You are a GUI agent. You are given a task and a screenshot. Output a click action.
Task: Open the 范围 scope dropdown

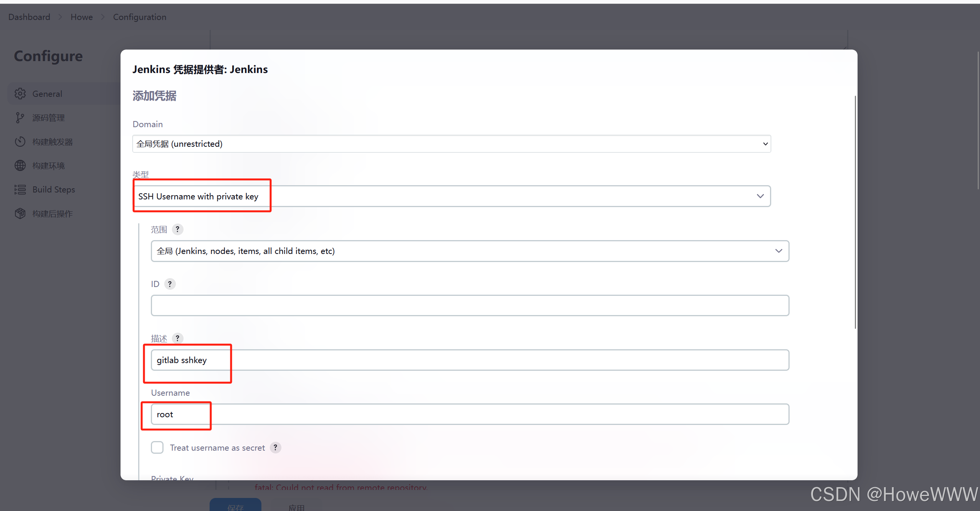point(470,251)
